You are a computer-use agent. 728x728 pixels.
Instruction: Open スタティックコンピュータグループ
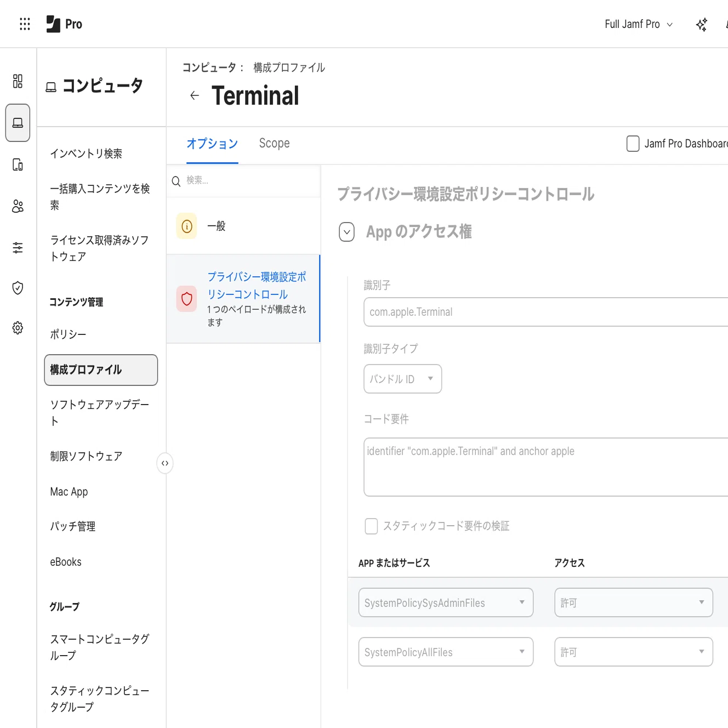tap(100, 699)
